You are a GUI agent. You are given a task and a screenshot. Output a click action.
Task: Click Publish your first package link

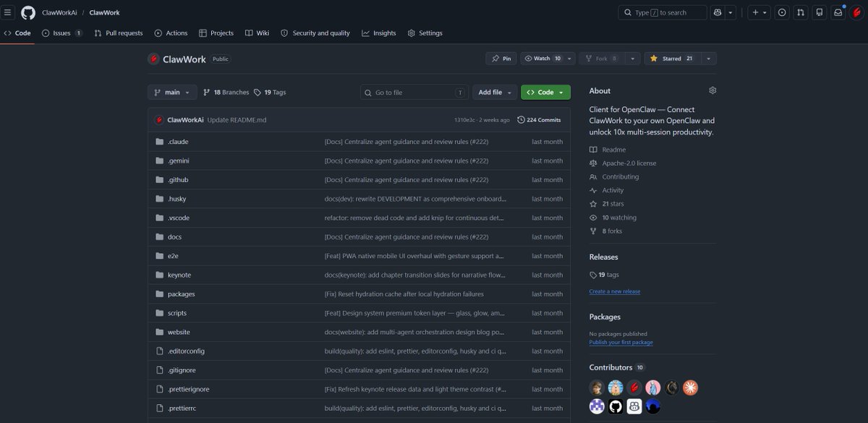click(x=621, y=343)
